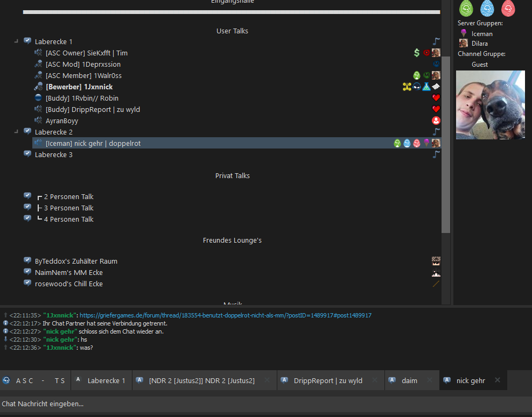
Task: Click the red user badge beside AyranBoyy
Action: pyautogui.click(x=436, y=121)
